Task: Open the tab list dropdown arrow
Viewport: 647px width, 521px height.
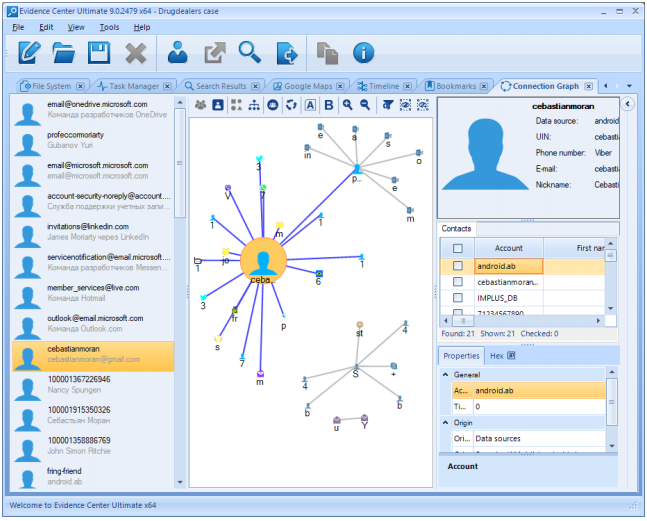Action: [x=629, y=86]
